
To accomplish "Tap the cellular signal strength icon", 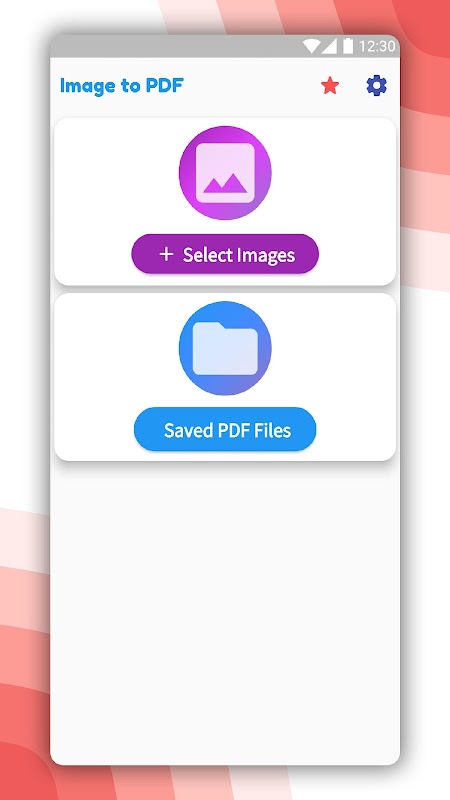I will (329, 46).
